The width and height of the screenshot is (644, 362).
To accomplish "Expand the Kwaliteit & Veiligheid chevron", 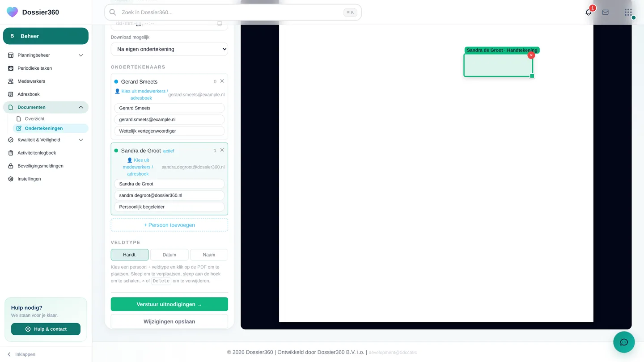I will 81,140.
